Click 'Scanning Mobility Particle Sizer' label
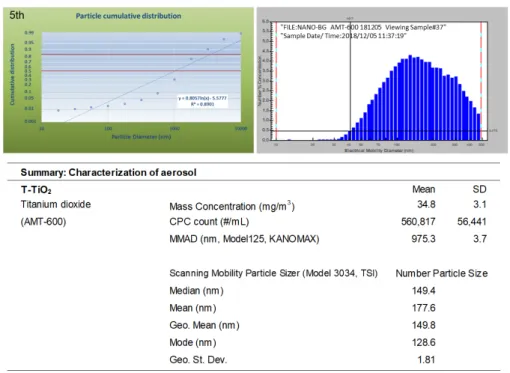The height and width of the screenshot is (373, 510). (x=273, y=273)
